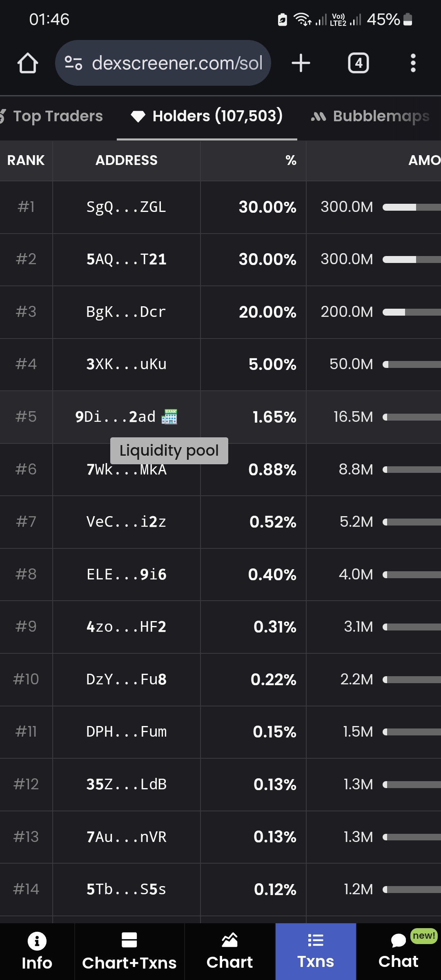441x980 pixels.
Task: Open the browser three-dot menu
Action: tap(413, 63)
